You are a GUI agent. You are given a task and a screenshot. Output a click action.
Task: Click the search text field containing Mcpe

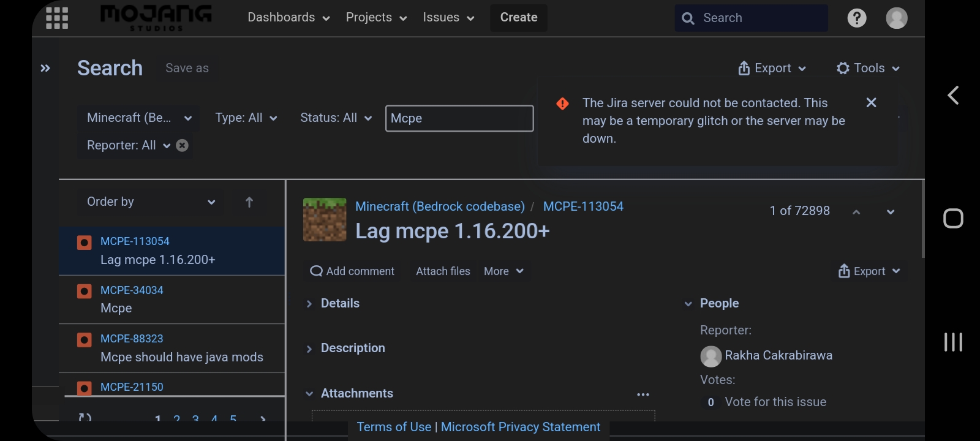pyautogui.click(x=459, y=118)
